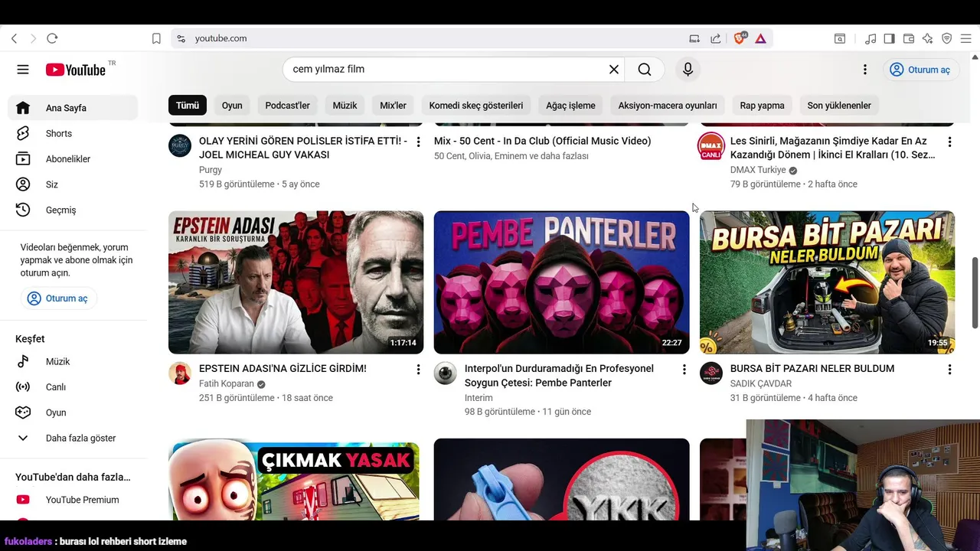Open more options for BURSA BİT PAZARI NELER BULDUM
This screenshot has height=551, width=980.
(949, 370)
